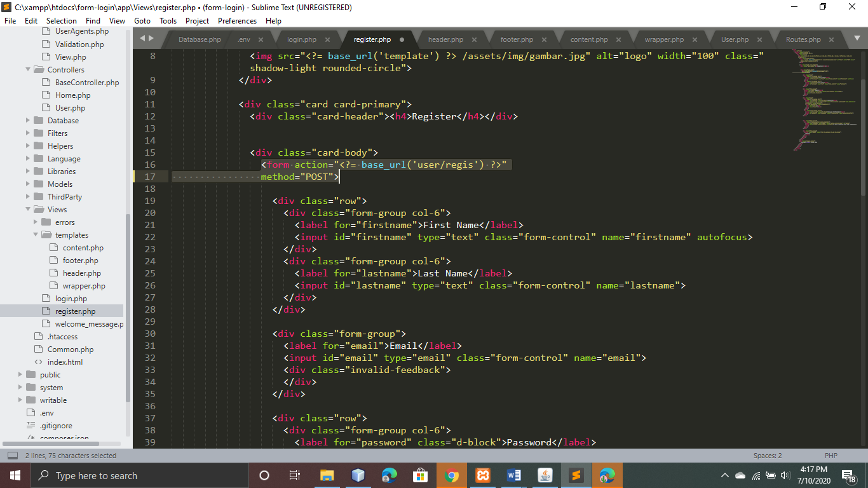Expand the Models folder
The width and height of the screenshot is (868, 488).
pos(28,184)
